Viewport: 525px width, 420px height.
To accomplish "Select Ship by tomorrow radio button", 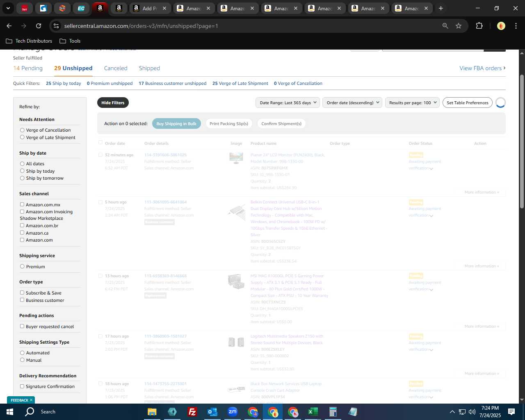I will pos(22,178).
